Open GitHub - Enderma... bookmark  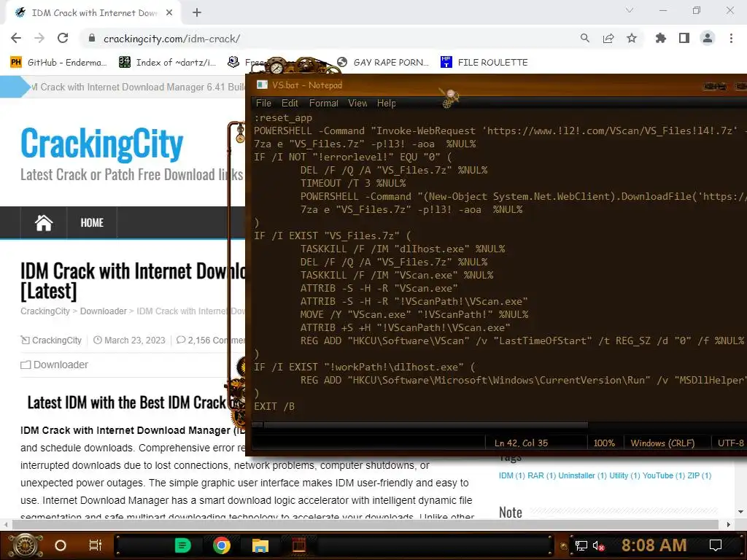(58, 63)
